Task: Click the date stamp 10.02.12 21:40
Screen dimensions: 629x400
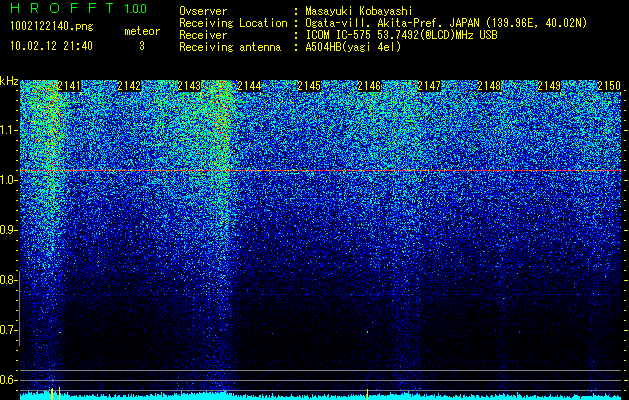Action: (51, 46)
